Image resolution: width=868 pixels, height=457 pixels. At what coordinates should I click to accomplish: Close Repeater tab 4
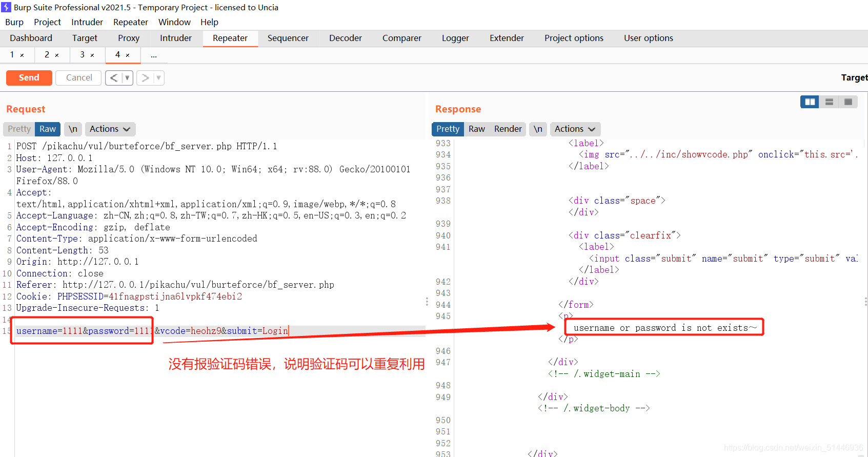128,55
